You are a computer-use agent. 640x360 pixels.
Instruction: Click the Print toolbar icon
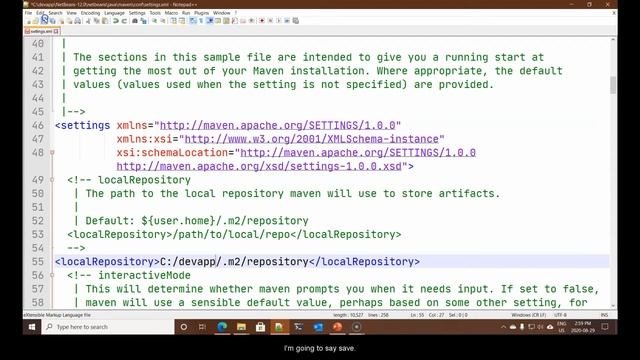coord(78,20)
